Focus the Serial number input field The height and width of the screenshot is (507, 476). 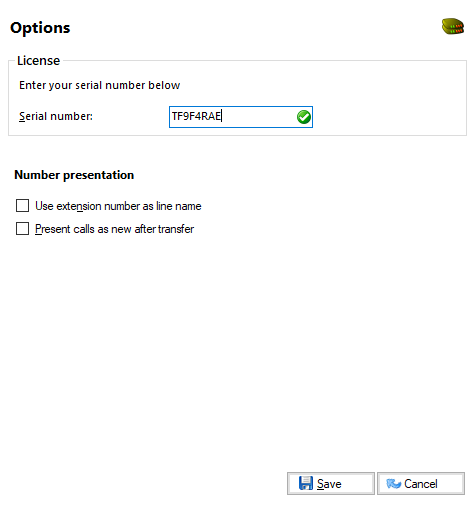241,117
